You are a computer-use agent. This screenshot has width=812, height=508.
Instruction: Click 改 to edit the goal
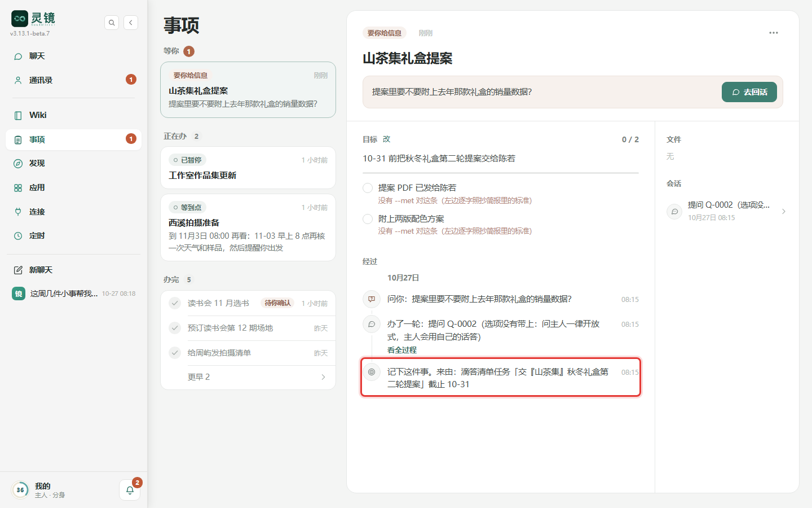[386, 139]
